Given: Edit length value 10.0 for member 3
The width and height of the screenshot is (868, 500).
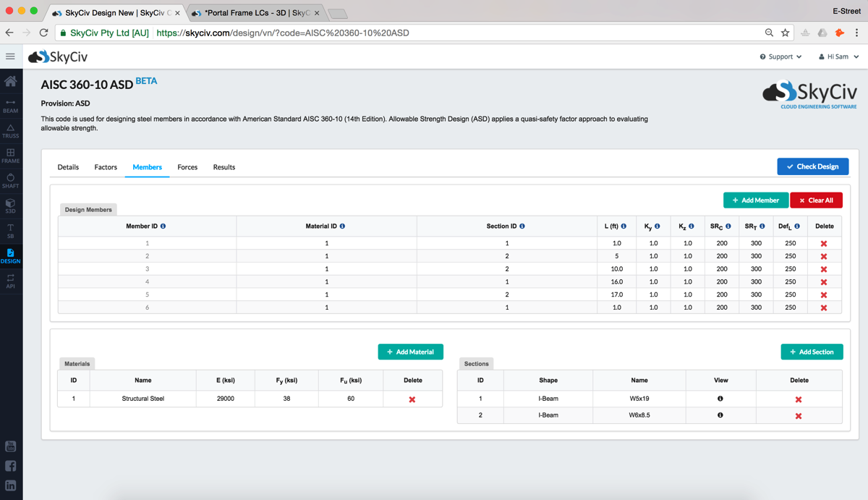Looking at the screenshot, I should (x=617, y=269).
